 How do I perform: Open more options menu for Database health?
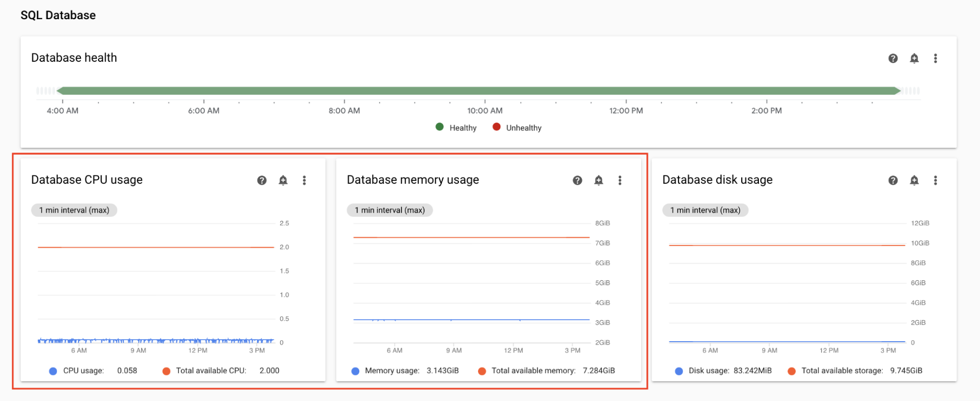click(x=935, y=58)
